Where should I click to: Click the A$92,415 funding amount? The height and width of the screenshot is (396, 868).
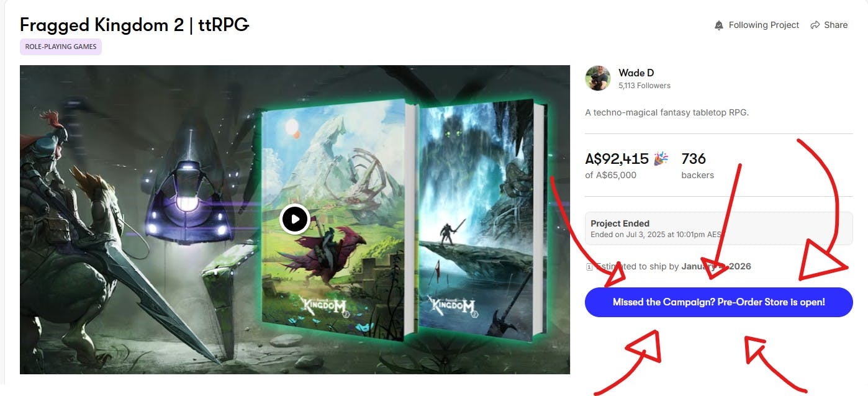[x=617, y=159]
